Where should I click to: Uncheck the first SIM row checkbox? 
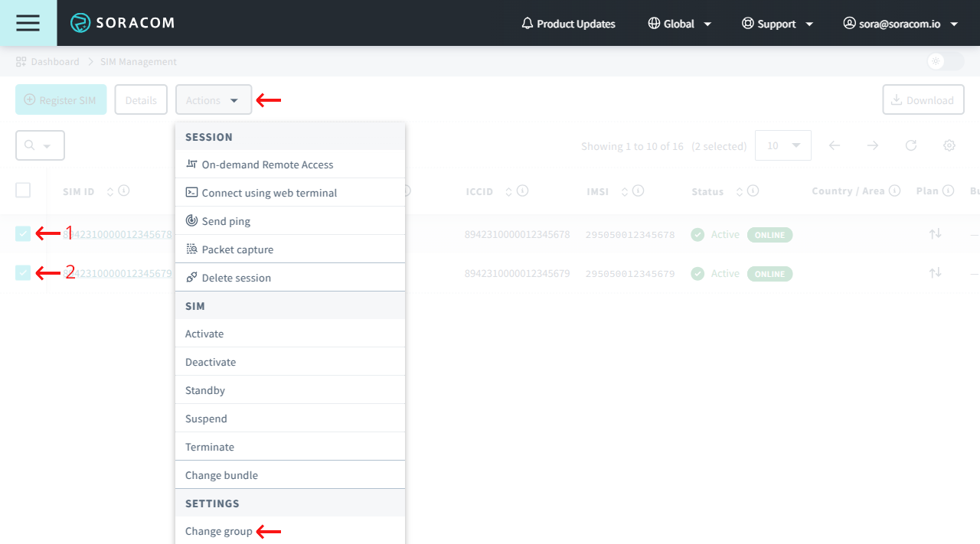click(x=23, y=234)
